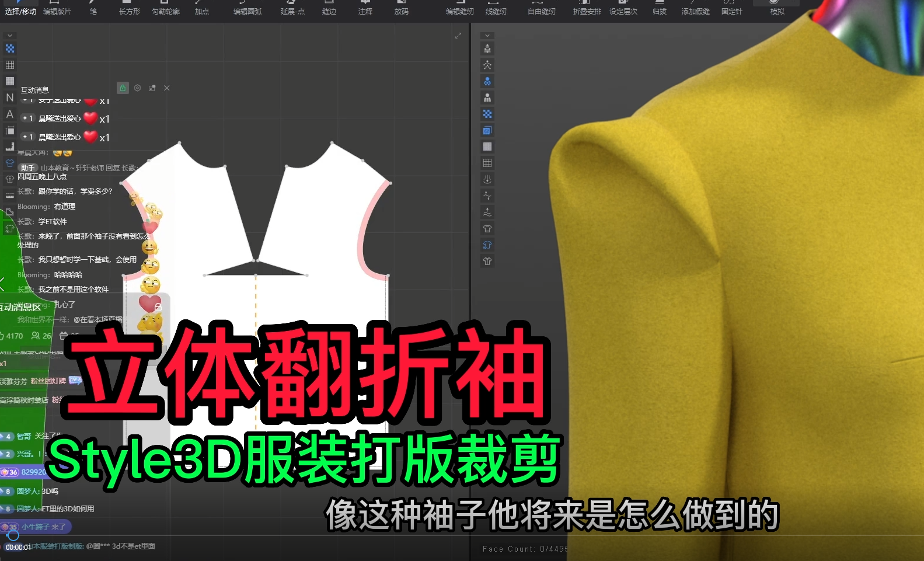Toggle the avatar skeleton joints icon
Viewport: 924px width, 561px height.
click(487, 65)
